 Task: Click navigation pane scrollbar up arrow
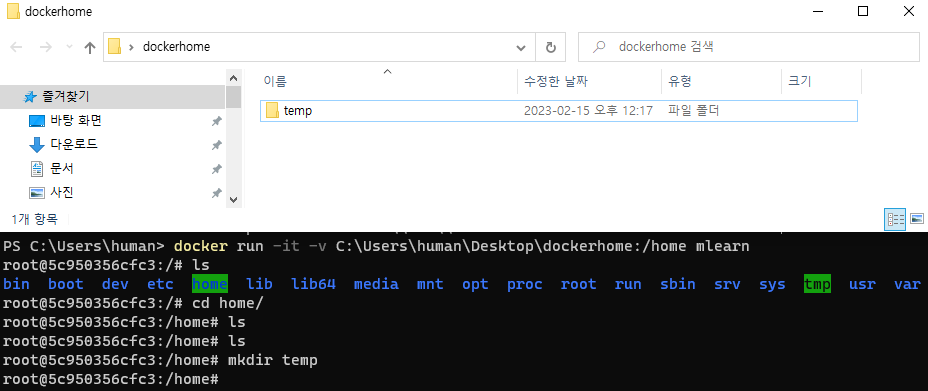click(x=233, y=77)
